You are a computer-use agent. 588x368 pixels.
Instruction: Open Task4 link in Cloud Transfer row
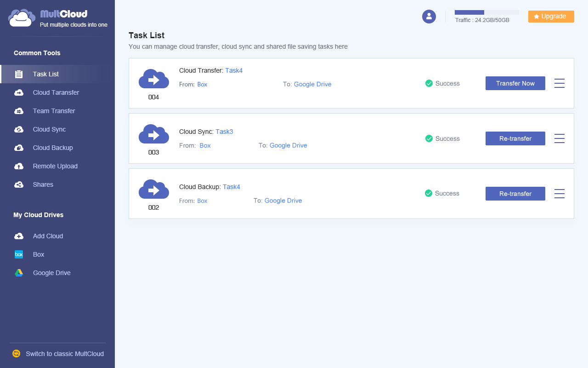[234, 70]
